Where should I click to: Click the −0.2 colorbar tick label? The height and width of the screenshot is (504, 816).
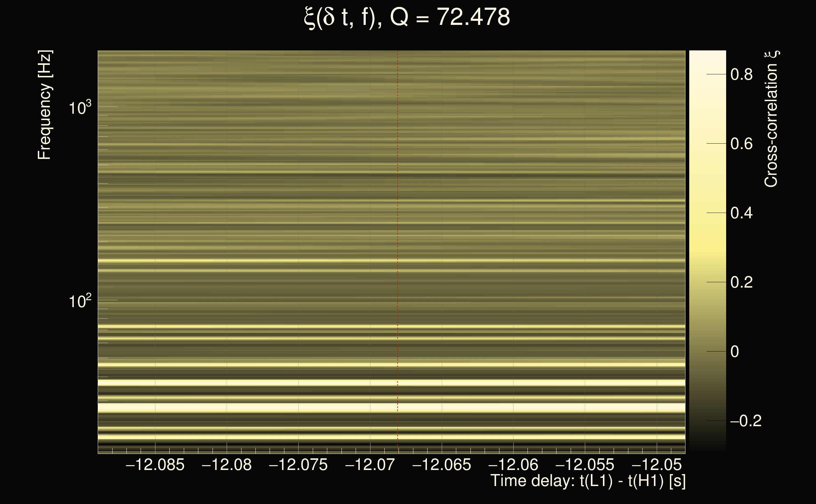click(x=745, y=421)
